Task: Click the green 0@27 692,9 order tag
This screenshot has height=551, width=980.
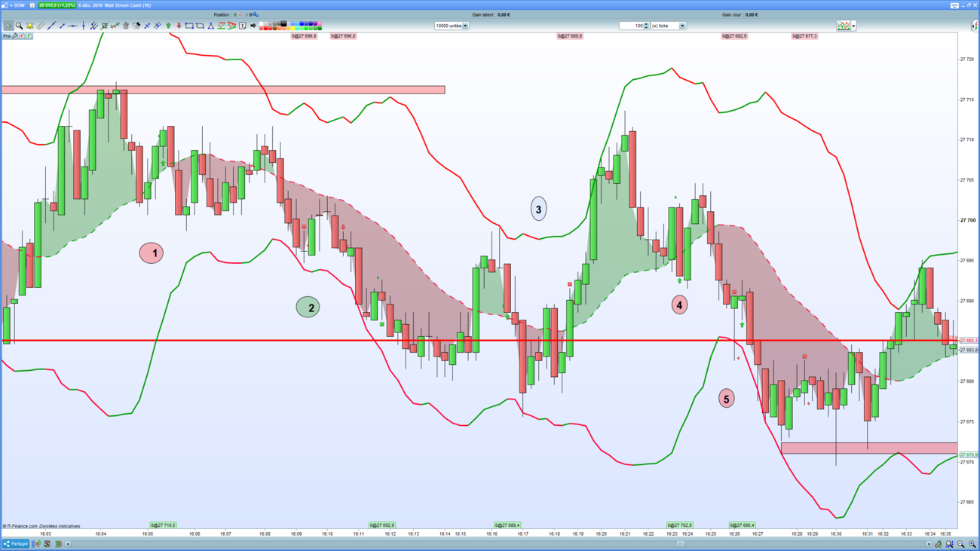Action: [x=382, y=525]
